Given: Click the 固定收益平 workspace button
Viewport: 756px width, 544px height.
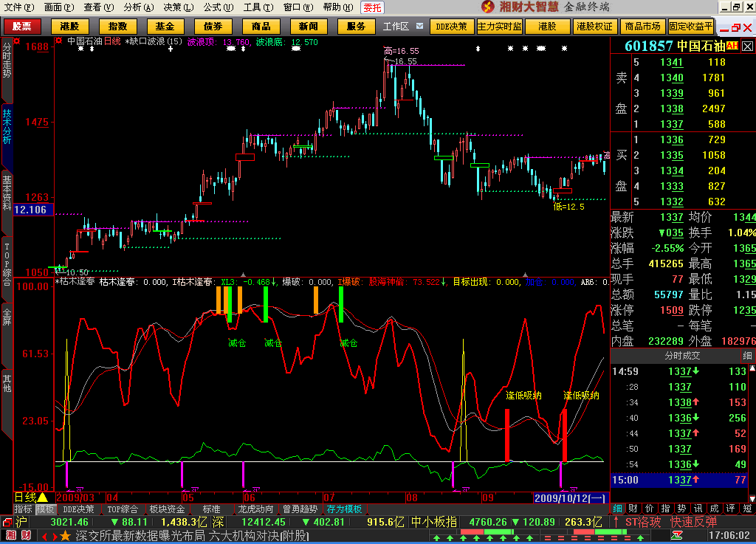Looking at the screenshot, I should click(x=690, y=27).
